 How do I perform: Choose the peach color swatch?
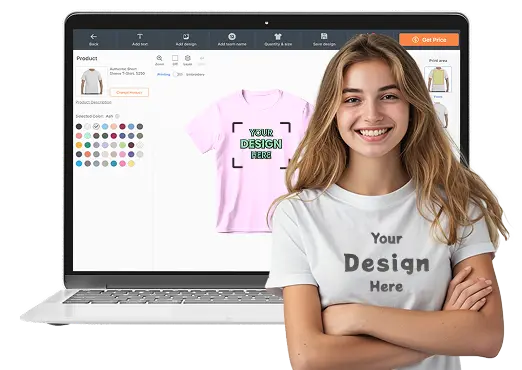(114, 126)
